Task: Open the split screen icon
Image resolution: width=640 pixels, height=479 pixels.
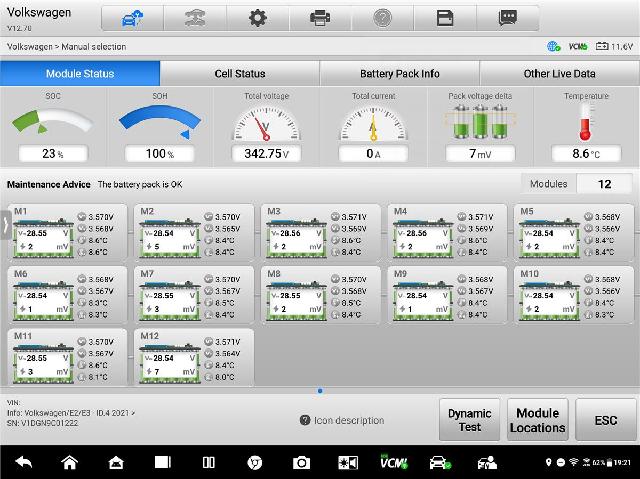Action: [209, 462]
